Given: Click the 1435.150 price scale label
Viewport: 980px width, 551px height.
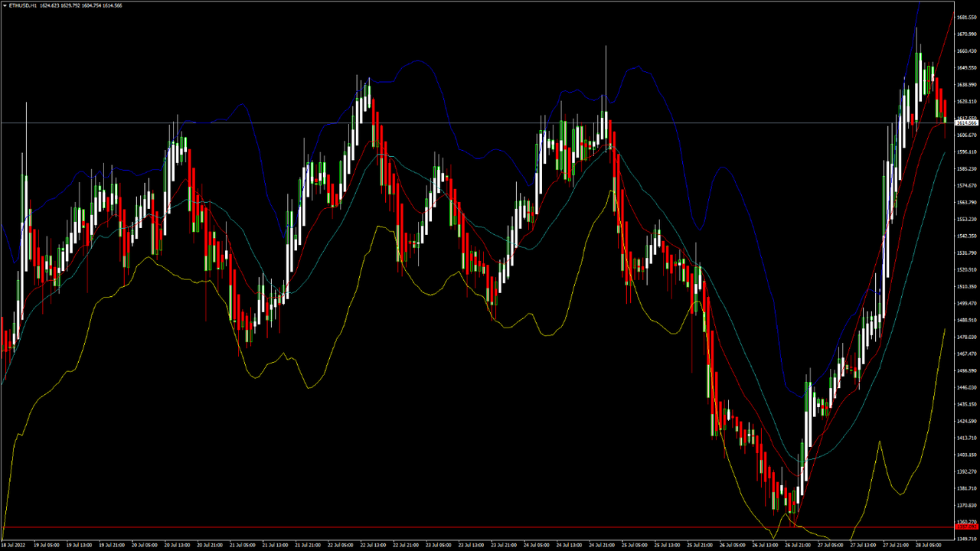Looking at the screenshot, I should click(x=967, y=404).
